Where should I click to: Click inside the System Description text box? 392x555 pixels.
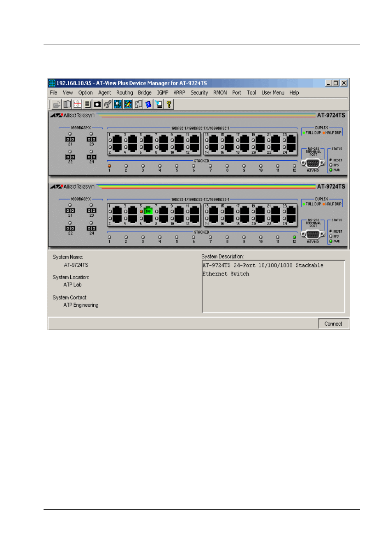click(x=273, y=287)
